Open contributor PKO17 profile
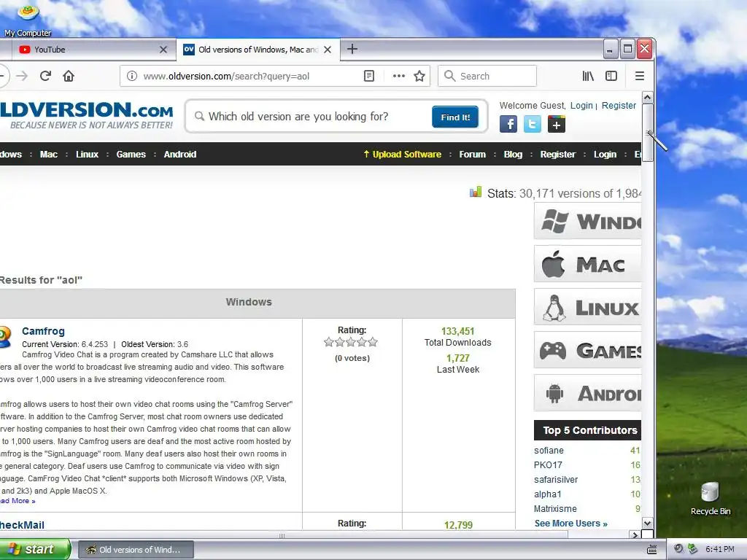 tap(548, 464)
